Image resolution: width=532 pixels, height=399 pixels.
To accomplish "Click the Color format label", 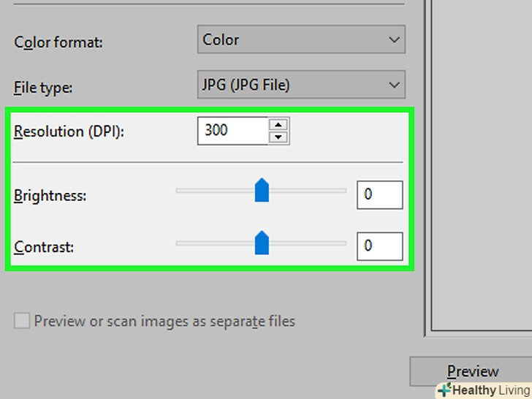I will point(58,42).
